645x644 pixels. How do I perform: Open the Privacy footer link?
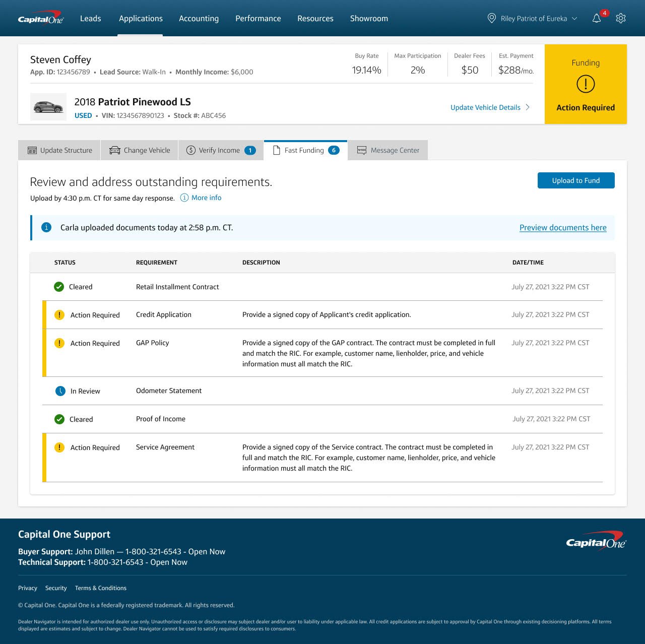[28, 588]
